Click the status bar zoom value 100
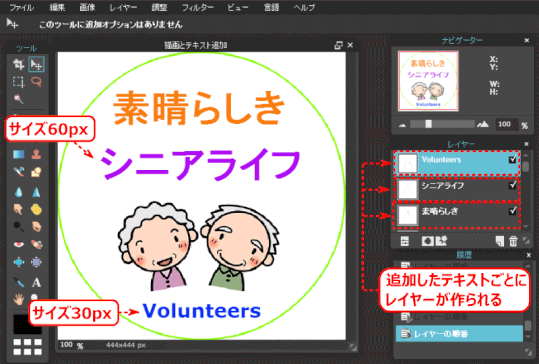 click(x=67, y=345)
